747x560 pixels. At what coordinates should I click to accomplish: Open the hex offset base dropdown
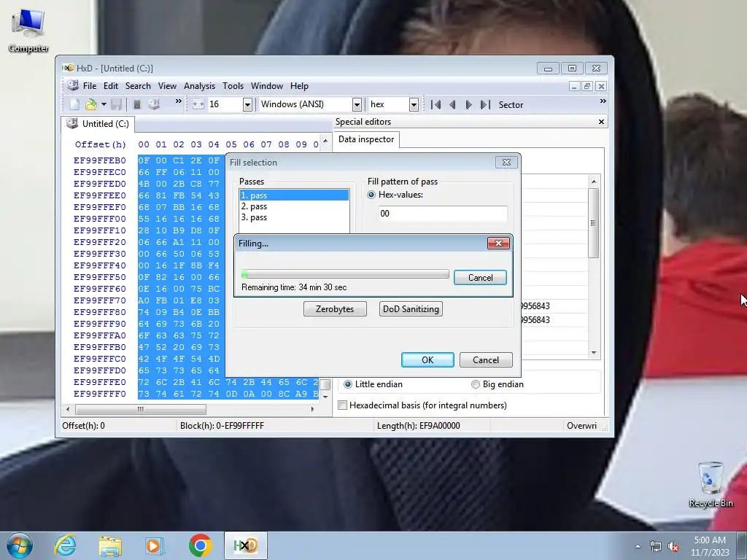(414, 105)
